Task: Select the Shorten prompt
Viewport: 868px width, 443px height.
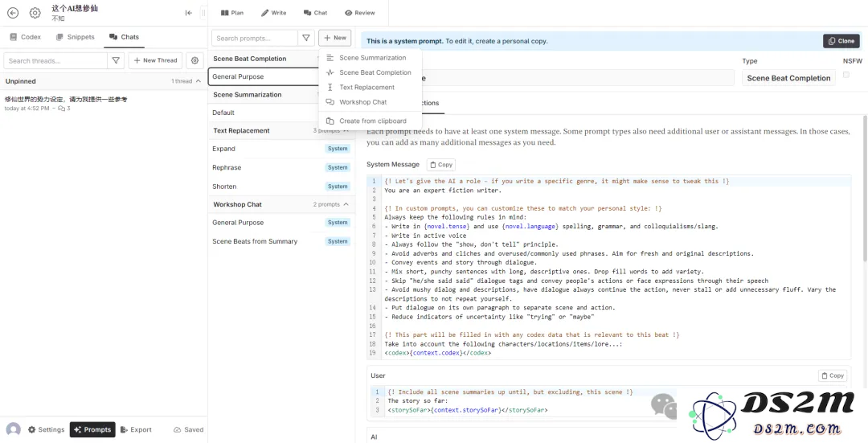Action: tap(281, 187)
